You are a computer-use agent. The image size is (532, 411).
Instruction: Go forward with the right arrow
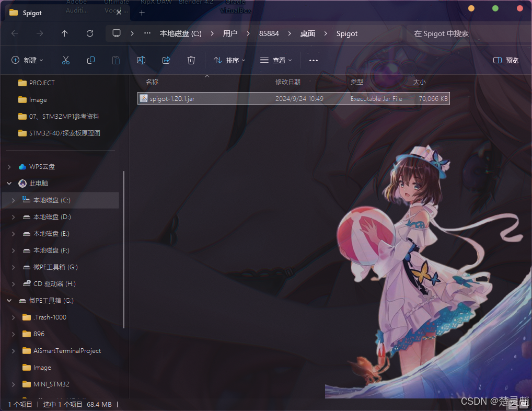[40, 33]
